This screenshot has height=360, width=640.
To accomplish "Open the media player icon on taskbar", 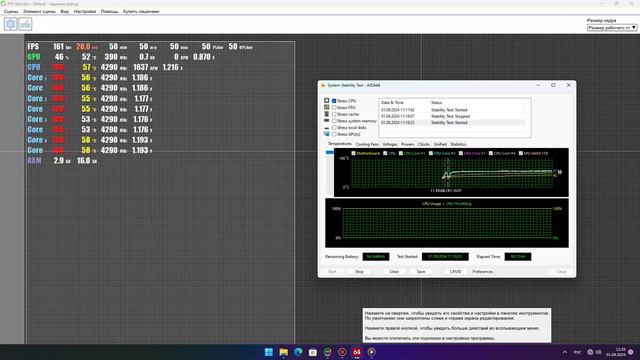I will point(371,352).
